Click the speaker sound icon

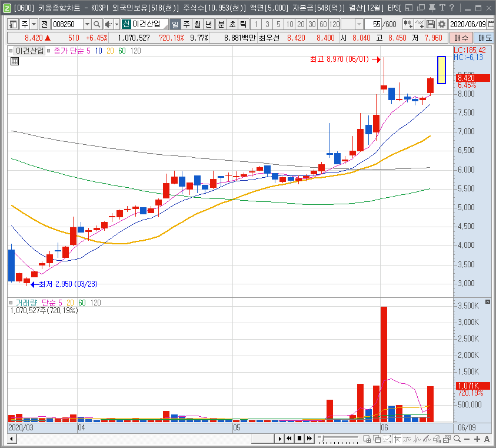108,24
